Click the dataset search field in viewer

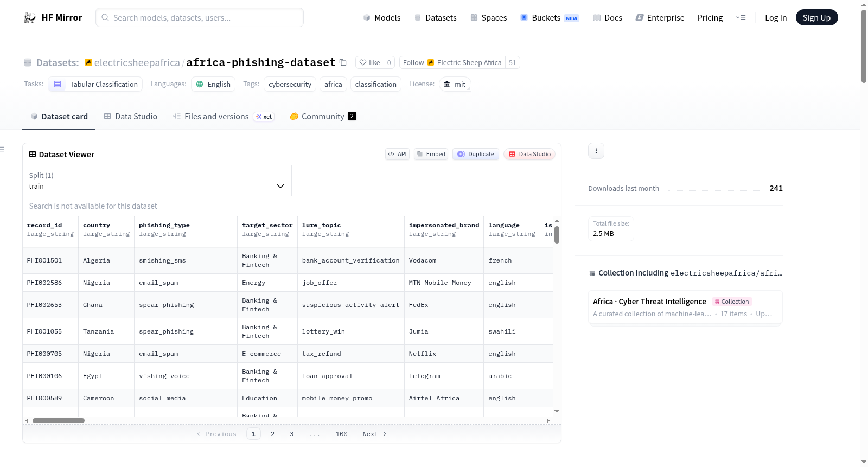[x=292, y=206]
